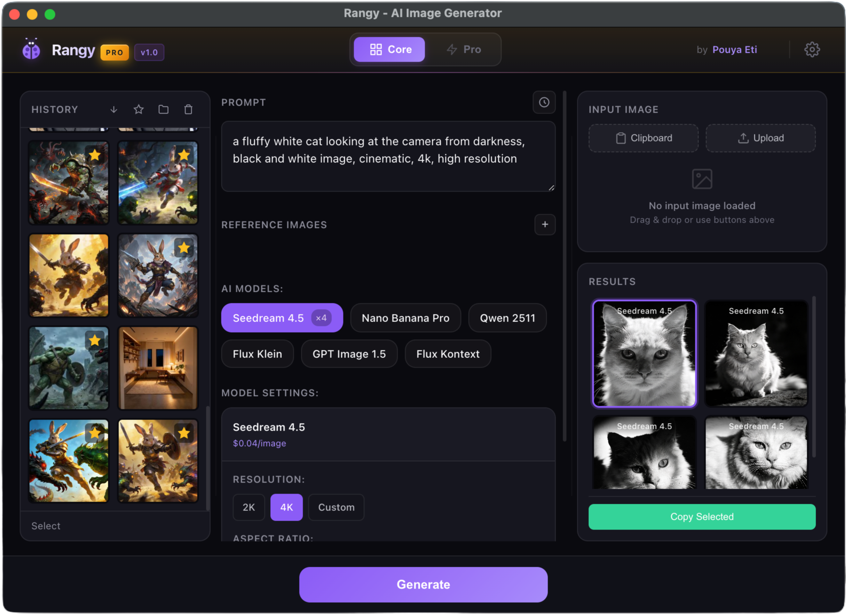848x616 pixels.
Task: Enable the Flux Kontext model
Action: [447, 353]
